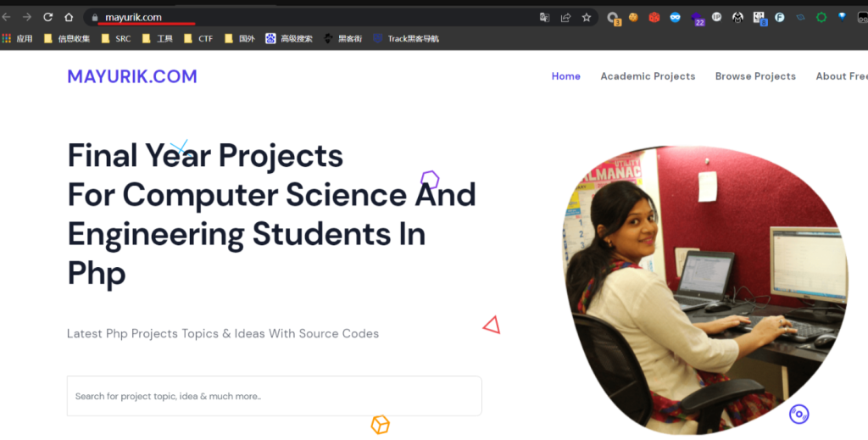Click the purple disc icon beside the photo
This screenshot has width=868, height=440.
click(x=798, y=414)
